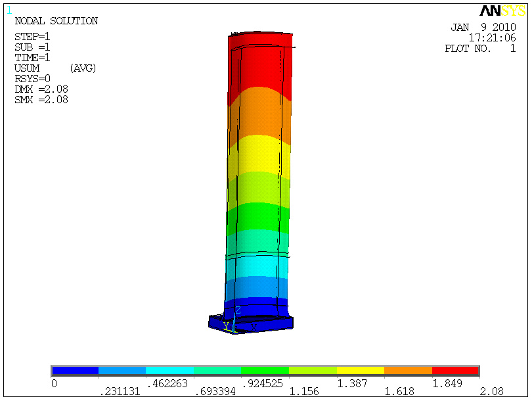The image size is (532, 401).
Task: Click the window number 1 in the corner
Action: 9,11
